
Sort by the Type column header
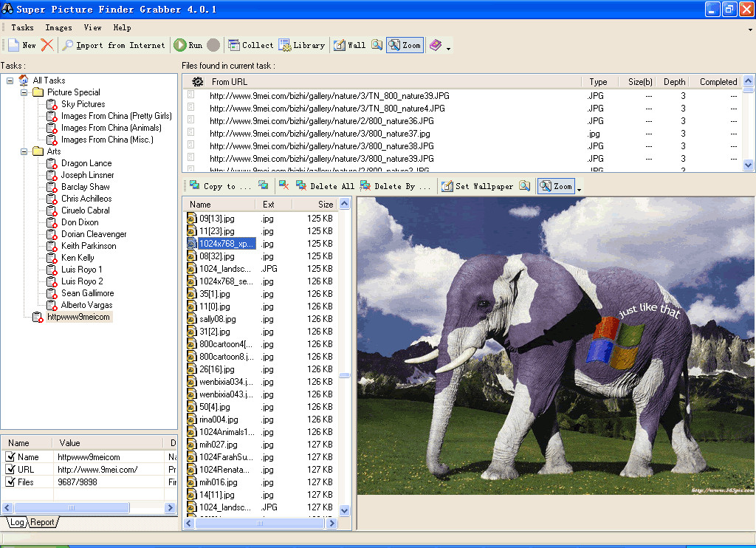[x=598, y=82]
